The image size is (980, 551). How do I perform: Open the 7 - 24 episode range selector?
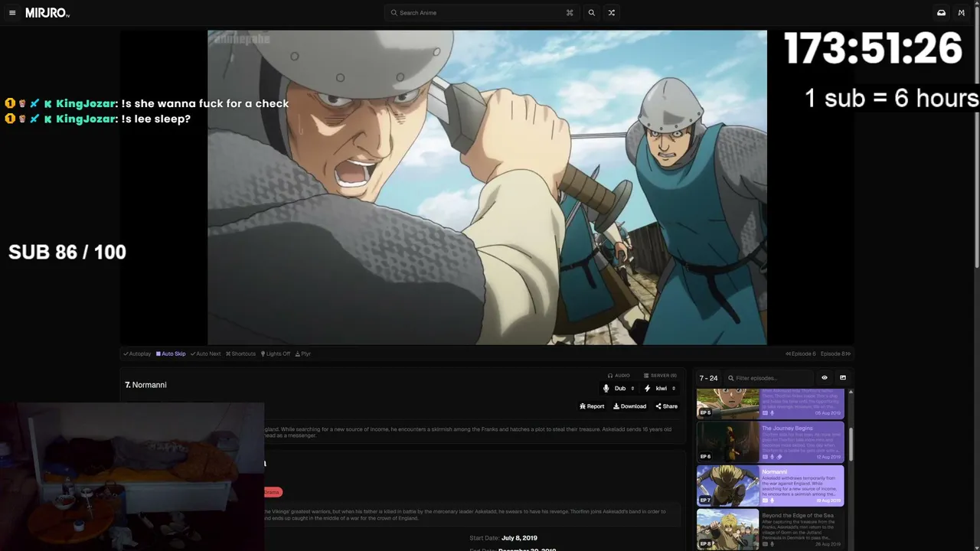tap(708, 378)
